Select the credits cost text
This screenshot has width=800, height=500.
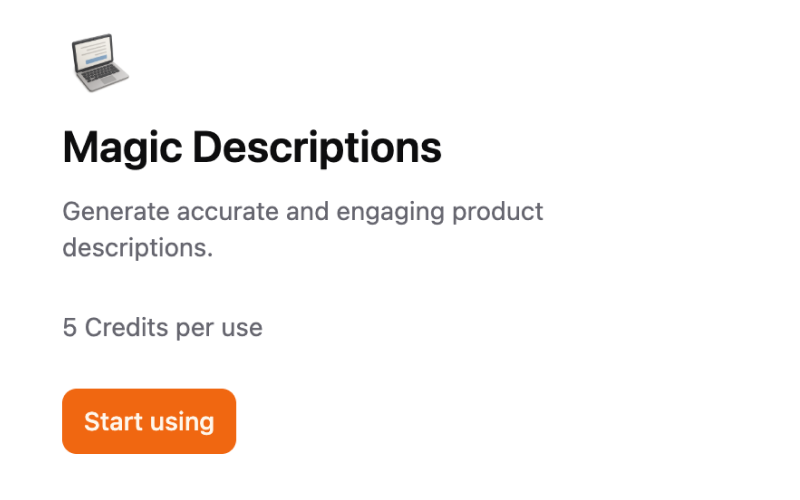pos(162,328)
